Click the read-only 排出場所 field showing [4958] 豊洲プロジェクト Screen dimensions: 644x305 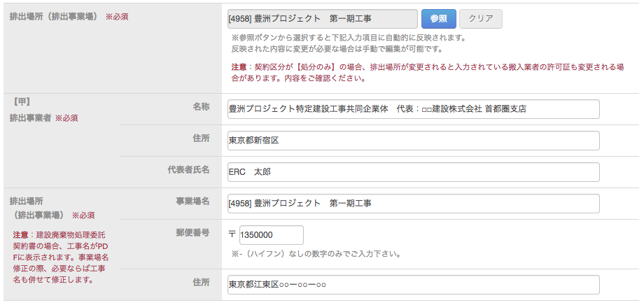coord(321,19)
